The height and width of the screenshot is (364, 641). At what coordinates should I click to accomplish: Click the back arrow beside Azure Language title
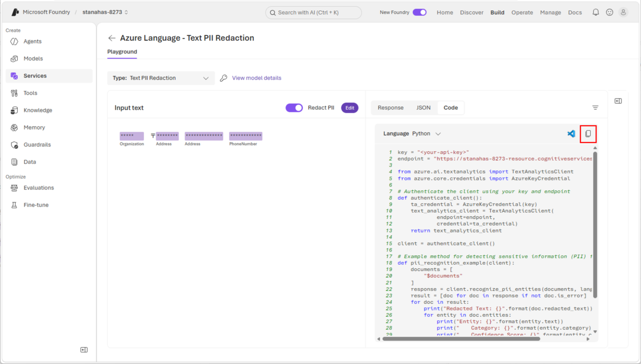click(112, 38)
